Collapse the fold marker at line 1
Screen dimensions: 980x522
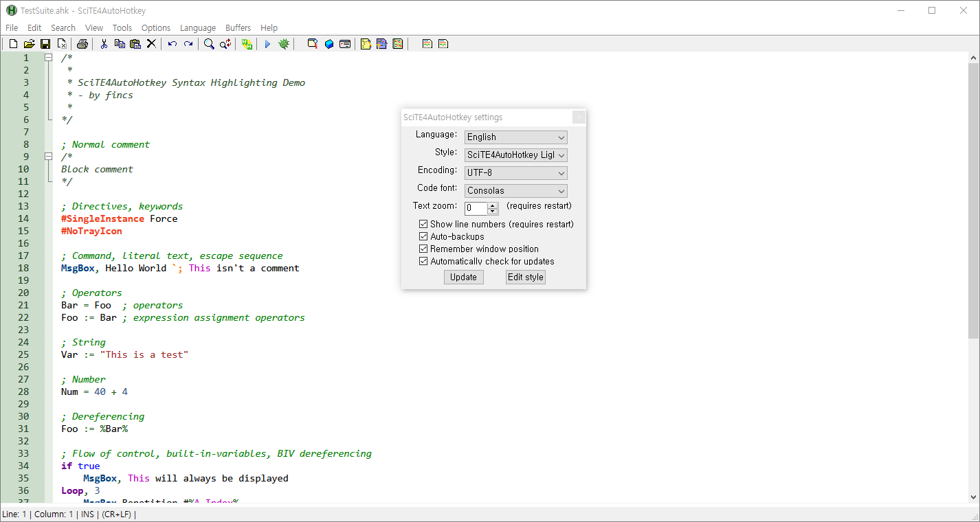(48, 58)
